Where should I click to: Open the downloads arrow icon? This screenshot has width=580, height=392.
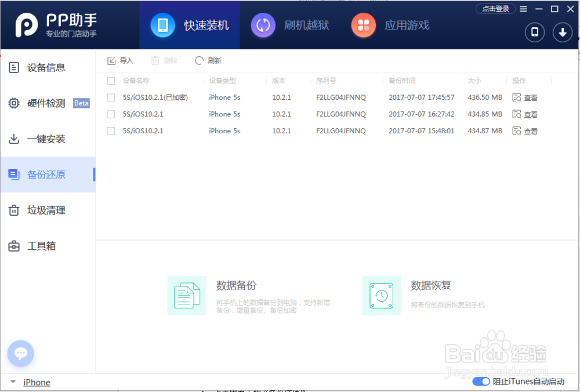tap(563, 32)
